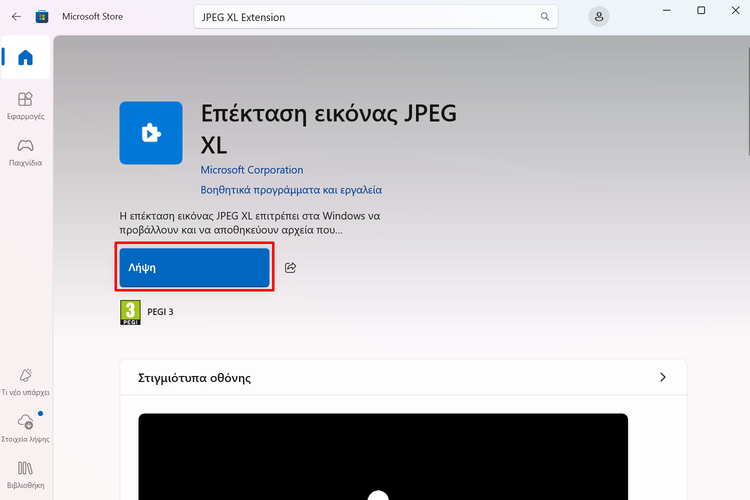Maximize the Microsoft Store window
The width and height of the screenshot is (750, 500).
701,11
